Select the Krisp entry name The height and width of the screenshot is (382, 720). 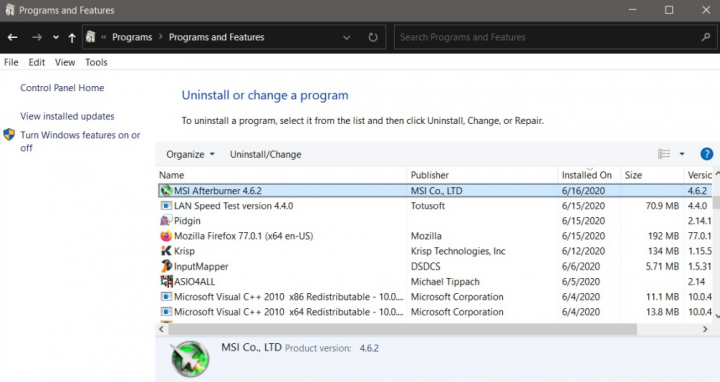coord(184,251)
